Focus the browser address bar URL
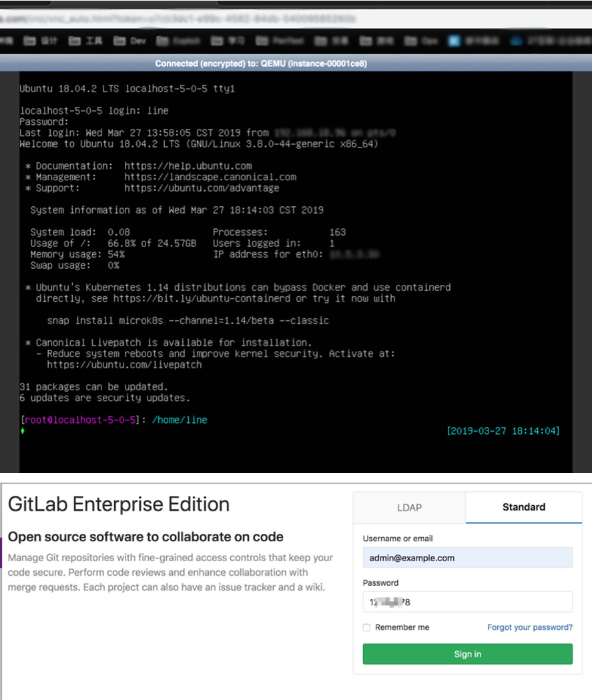Viewport: 592px width, 700px height. [x=179, y=19]
